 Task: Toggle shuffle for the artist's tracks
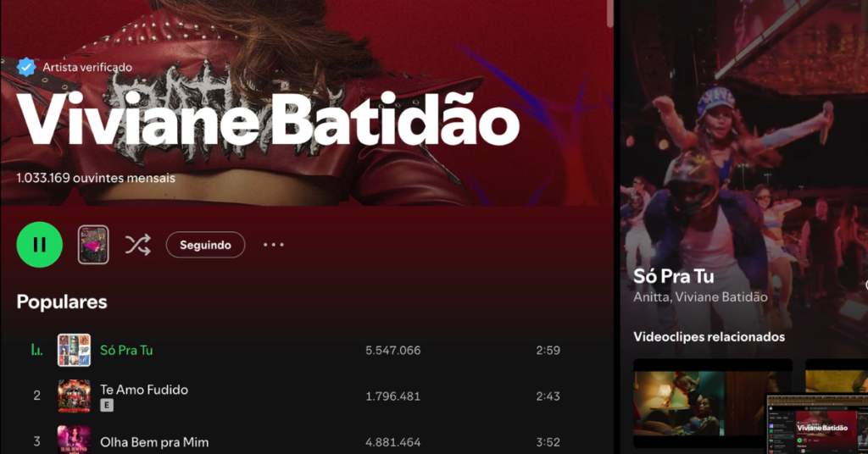pyautogui.click(x=138, y=245)
